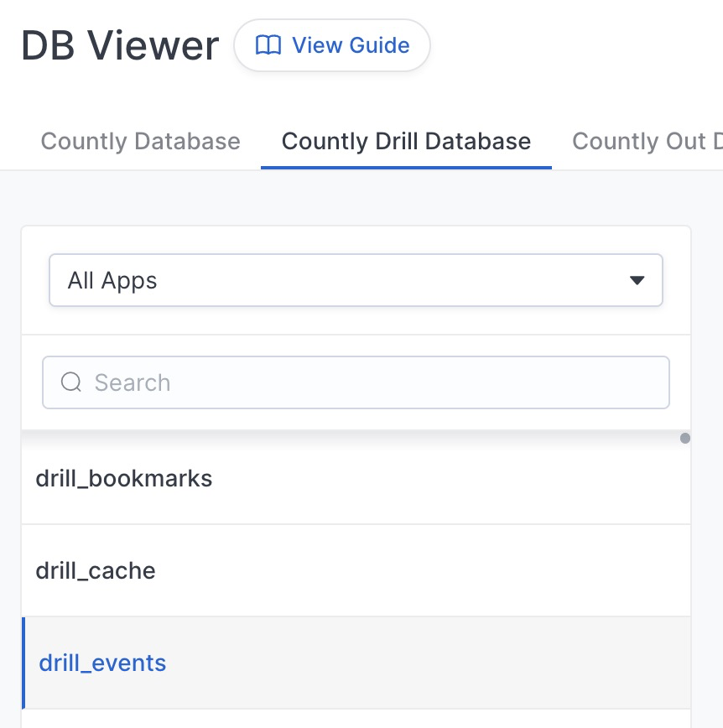Click the open book icon beside View Guide
The height and width of the screenshot is (728, 723).
[x=268, y=45]
